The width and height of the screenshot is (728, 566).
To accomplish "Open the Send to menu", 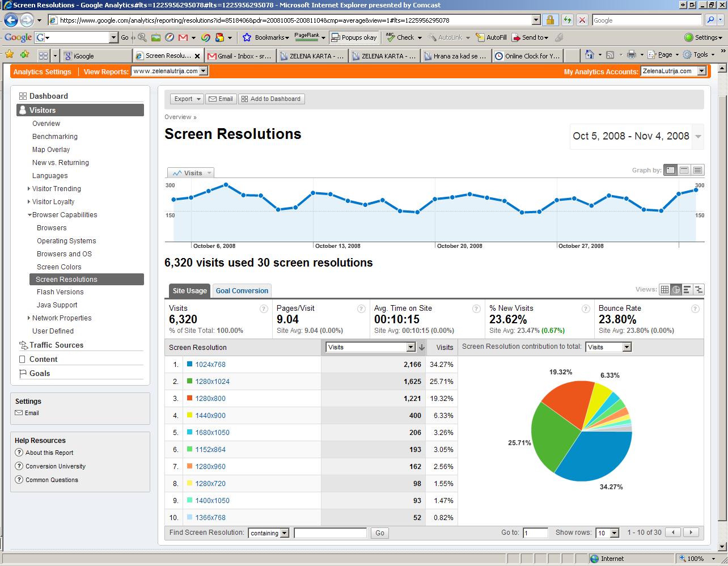I will (530, 37).
